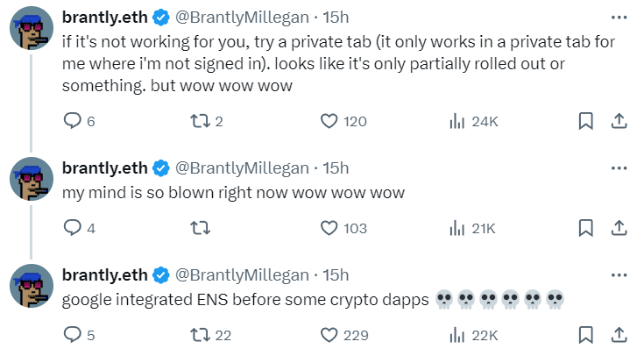Reply to the 'mind is so blown' tweet
The image size is (644, 356).
(73, 228)
